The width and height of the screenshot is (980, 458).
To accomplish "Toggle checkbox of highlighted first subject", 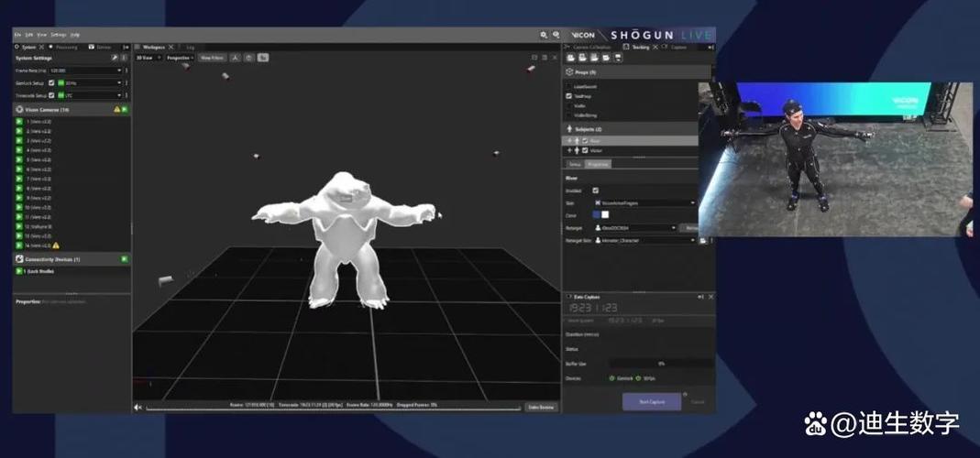I will [584, 141].
